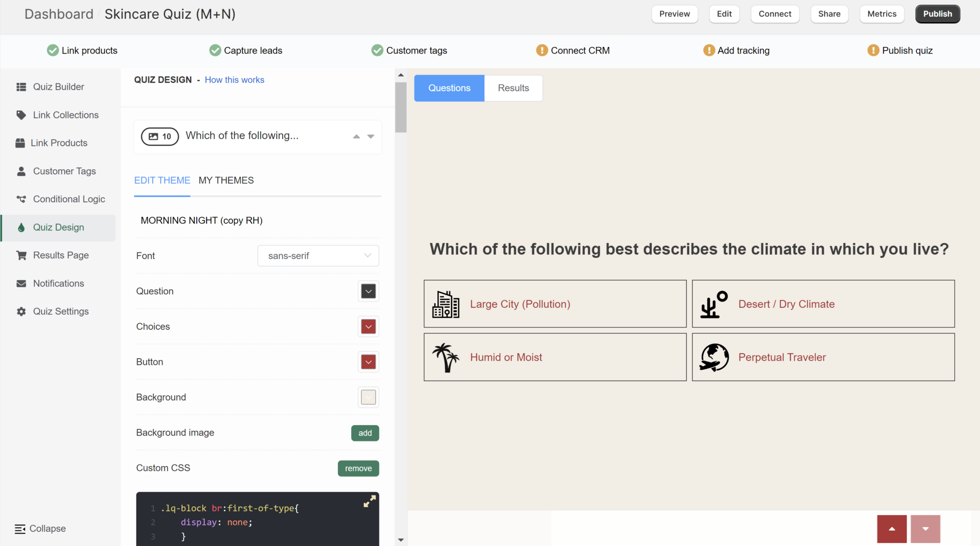
Task: Open Quiz Settings with the gear icon
Action: click(x=21, y=311)
